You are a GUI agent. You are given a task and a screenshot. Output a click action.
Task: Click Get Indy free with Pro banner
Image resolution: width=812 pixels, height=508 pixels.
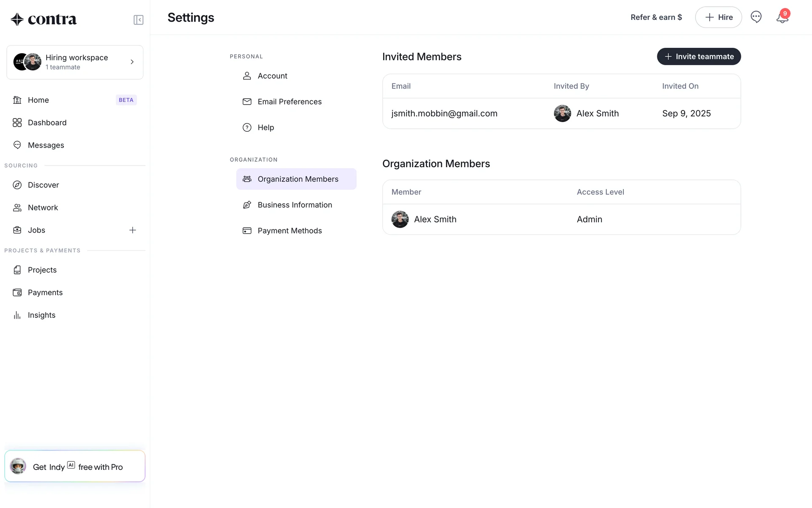(75, 467)
